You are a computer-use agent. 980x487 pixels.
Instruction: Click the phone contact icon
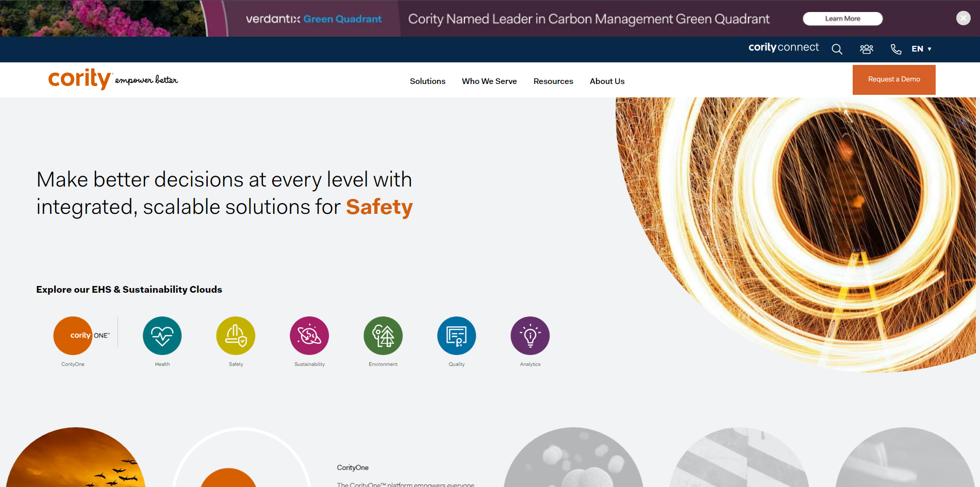pyautogui.click(x=896, y=49)
